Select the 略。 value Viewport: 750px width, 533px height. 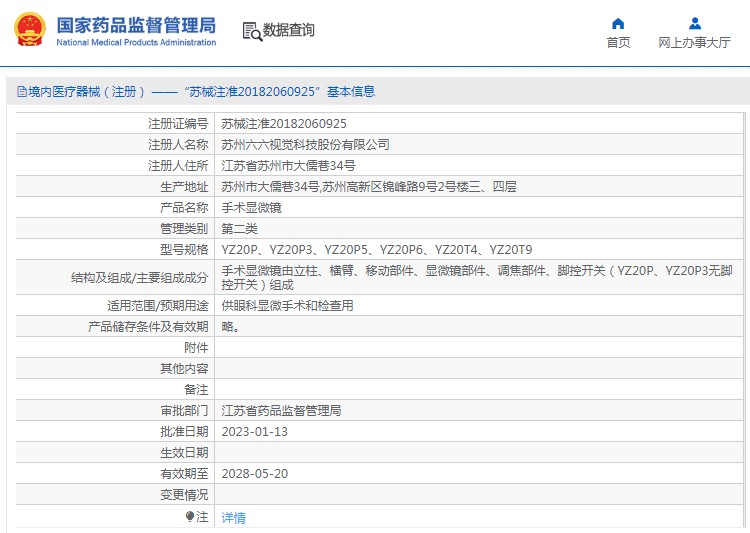[231, 326]
